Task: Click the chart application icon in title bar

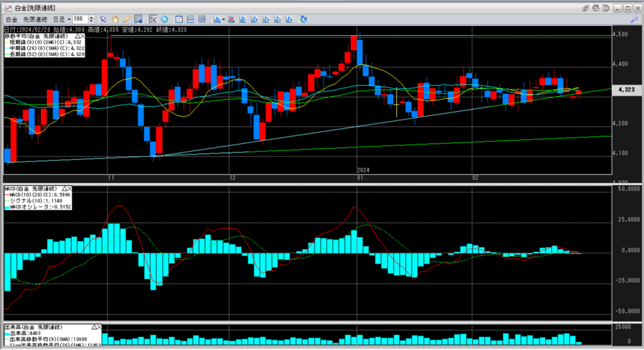Action: pyautogui.click(x=8, y=8)
